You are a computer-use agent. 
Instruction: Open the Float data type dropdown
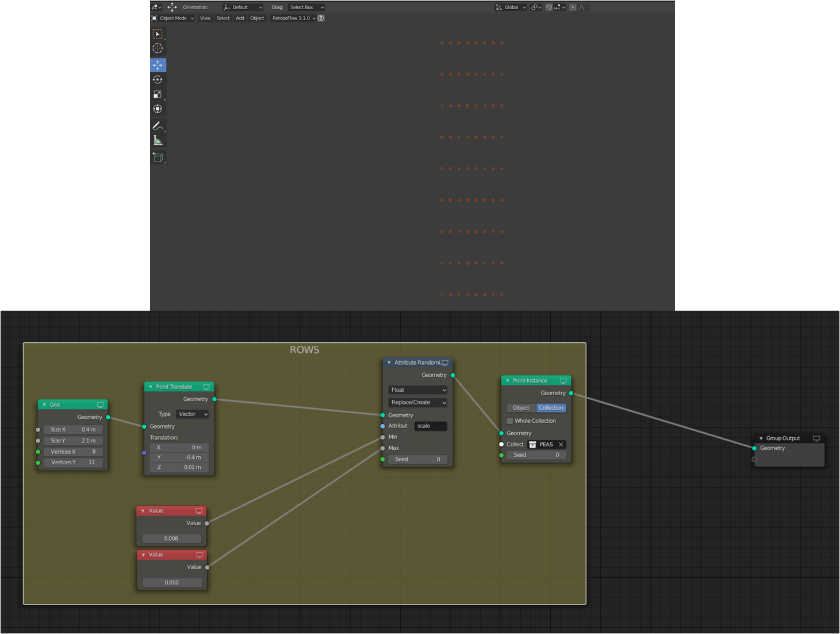418,390
